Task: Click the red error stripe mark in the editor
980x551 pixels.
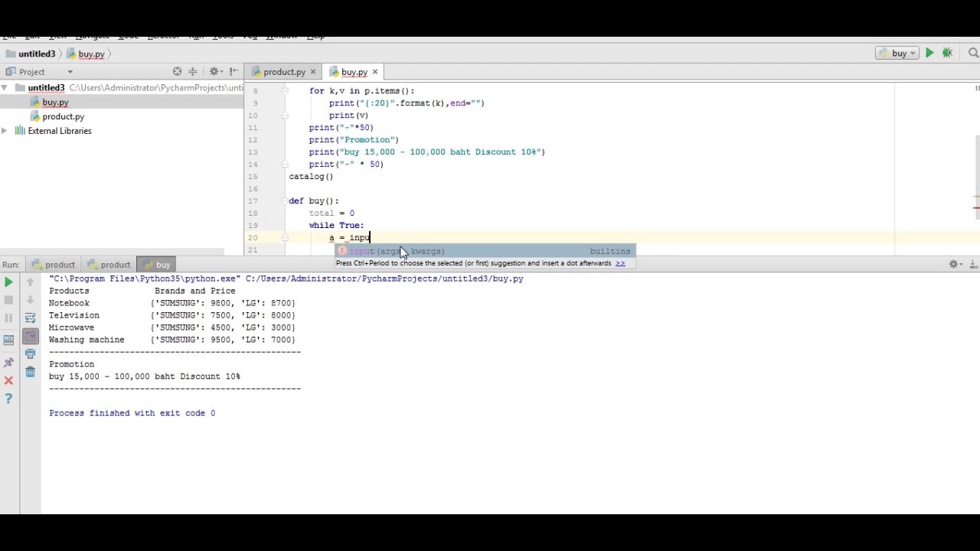Action: pos(976,207)
